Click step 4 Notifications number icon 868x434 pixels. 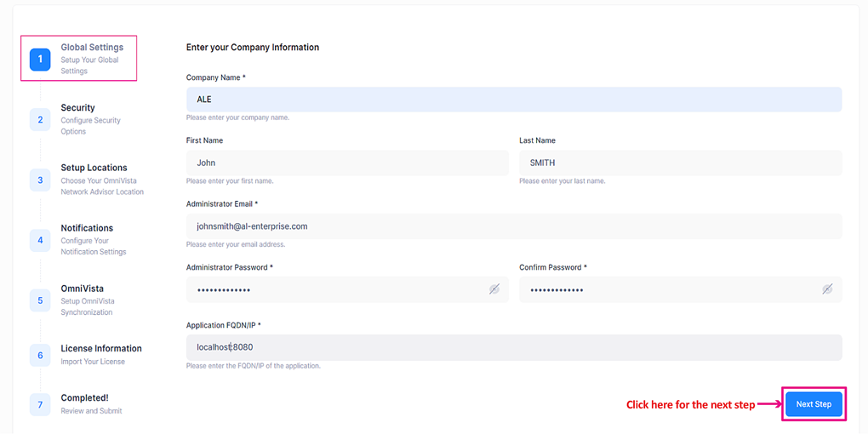point(40,240)
